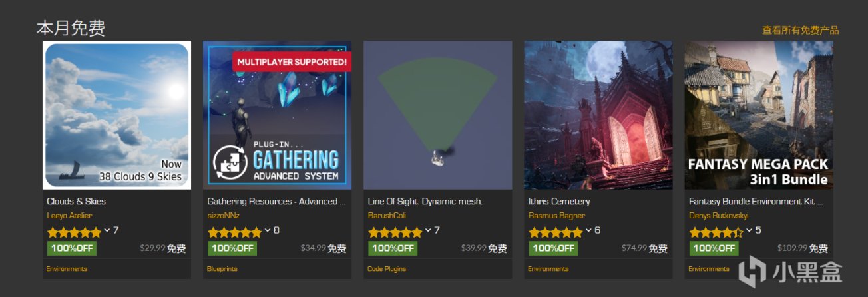This screenshot has width=868, height=297.
Task: Expand rating chevron for Ithris Cemetery
Action: [588, 230]
